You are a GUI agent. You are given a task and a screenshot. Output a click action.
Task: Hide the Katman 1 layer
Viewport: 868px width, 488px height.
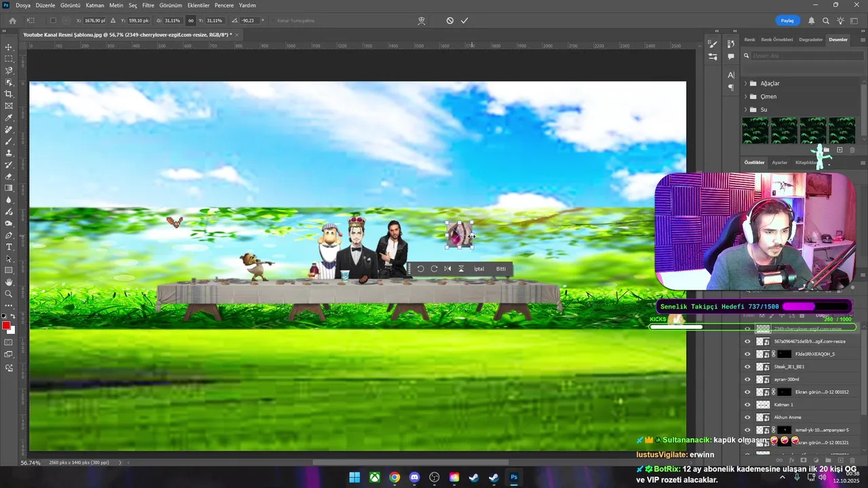point(748,405)
